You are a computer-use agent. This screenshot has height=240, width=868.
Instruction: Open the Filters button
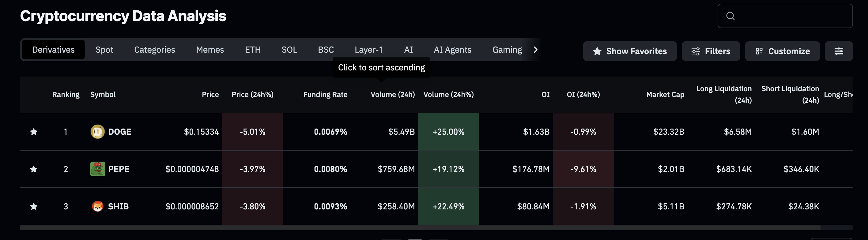pos(711,51)
